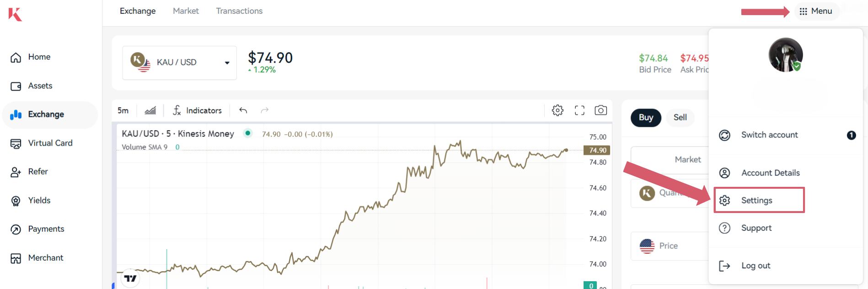Click the TradingView logo on the chart
The image size is (868, 289).
[130, 278]
